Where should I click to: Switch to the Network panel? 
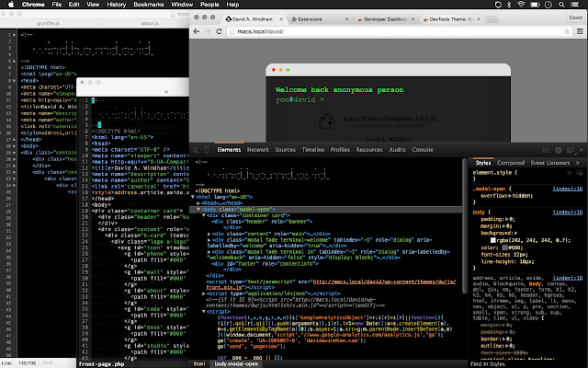258,150
